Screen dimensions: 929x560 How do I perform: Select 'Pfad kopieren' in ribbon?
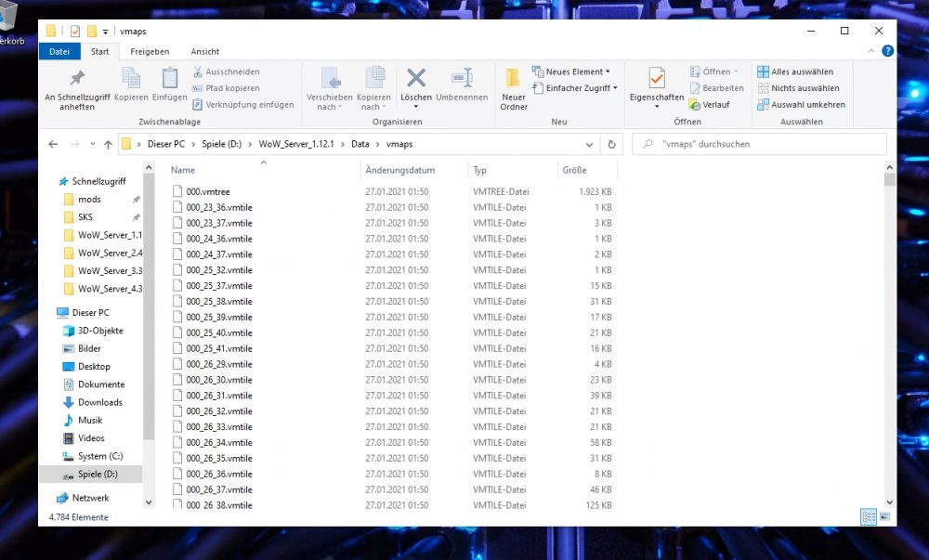227,88
